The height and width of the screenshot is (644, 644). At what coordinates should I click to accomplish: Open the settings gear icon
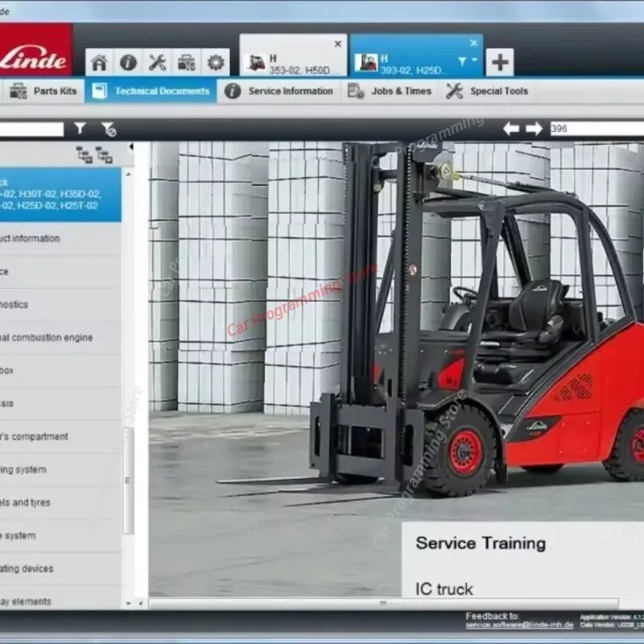tap(216, 63)
